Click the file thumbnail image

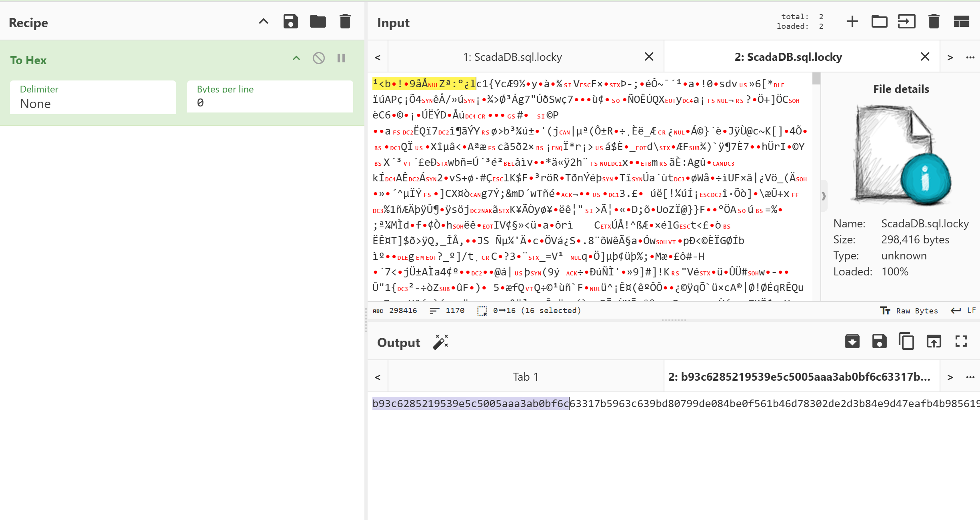[901, 155]
